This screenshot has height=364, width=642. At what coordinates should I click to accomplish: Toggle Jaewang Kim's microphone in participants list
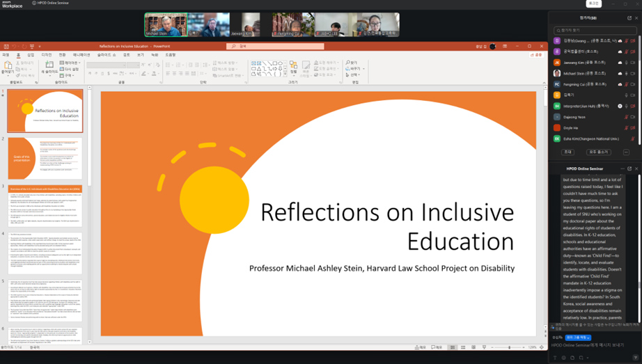(626, 63)
